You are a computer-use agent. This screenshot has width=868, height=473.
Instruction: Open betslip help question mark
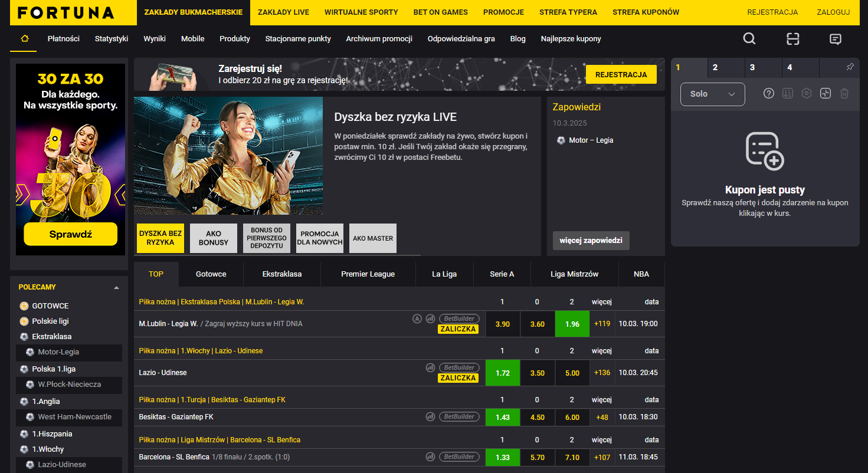coord(768,93)
